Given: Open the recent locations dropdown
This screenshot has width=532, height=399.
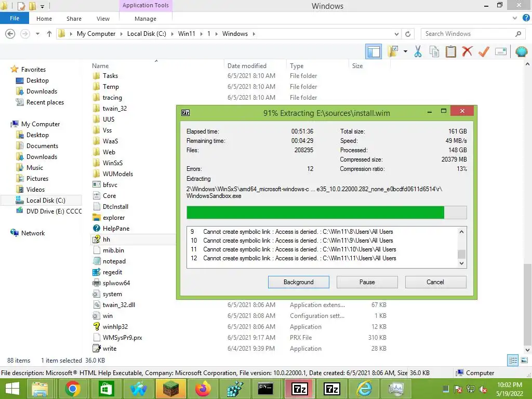Looking at the screenshot, I should click(37, 34).
